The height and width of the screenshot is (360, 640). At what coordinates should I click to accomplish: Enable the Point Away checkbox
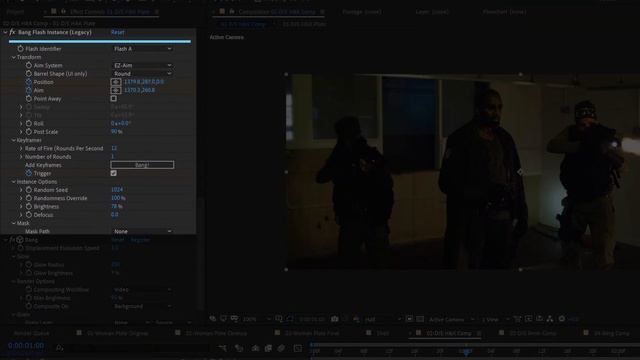(x=113, y=98)
